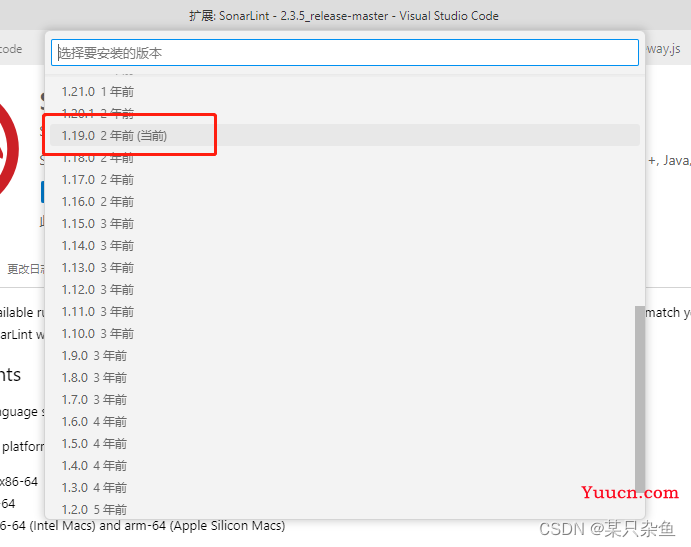Open the way.js editor tab behind picker
The width and height of the screenshot is (691, 547).
click(664, 48)
